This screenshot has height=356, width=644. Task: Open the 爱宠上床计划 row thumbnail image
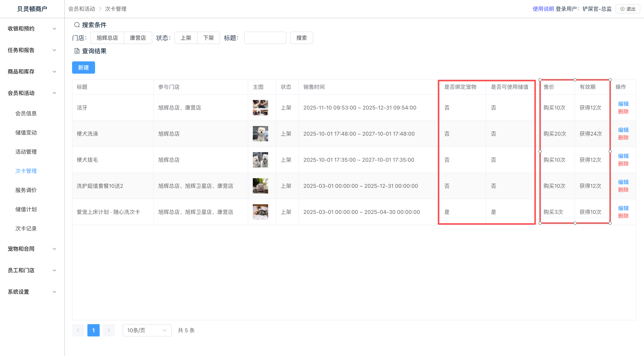pos(260,212)
